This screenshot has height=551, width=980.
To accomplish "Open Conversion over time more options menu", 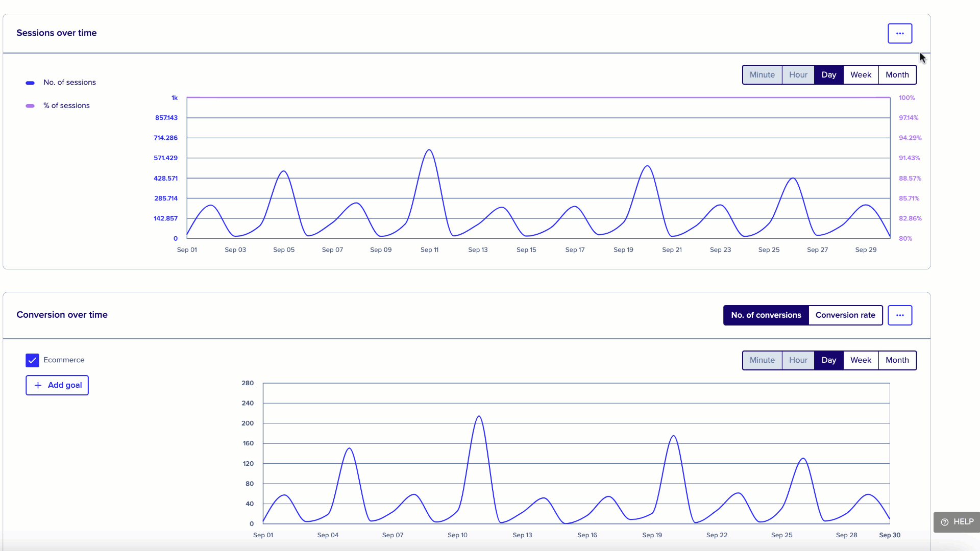I will 900,315.
